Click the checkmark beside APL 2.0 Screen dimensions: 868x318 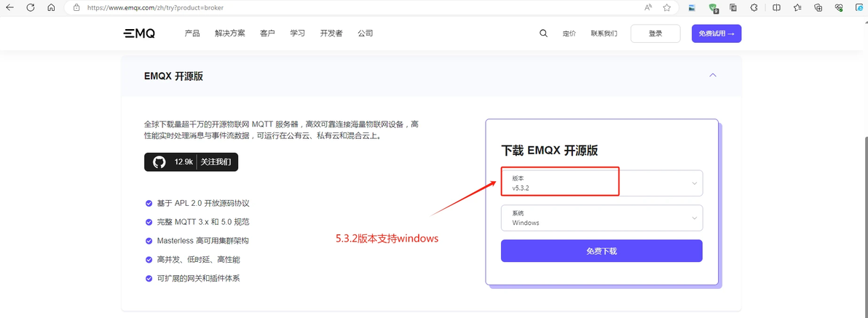[149, 204]
